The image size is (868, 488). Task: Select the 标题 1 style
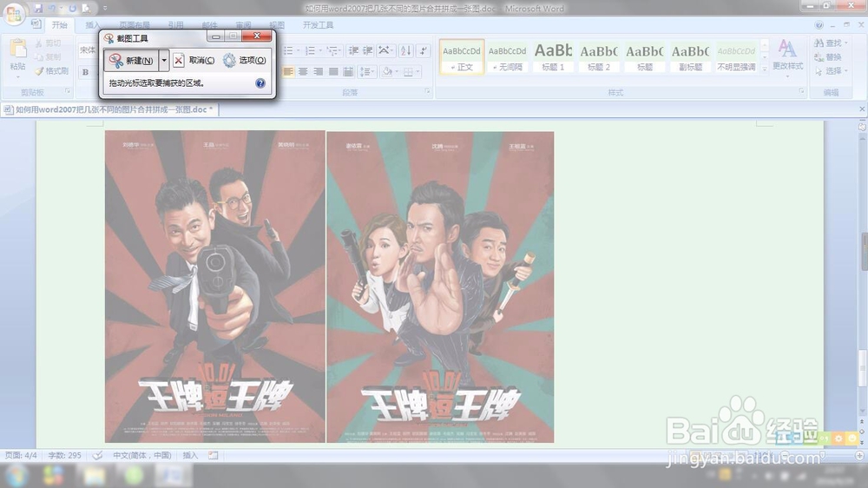tap(553, 56)
